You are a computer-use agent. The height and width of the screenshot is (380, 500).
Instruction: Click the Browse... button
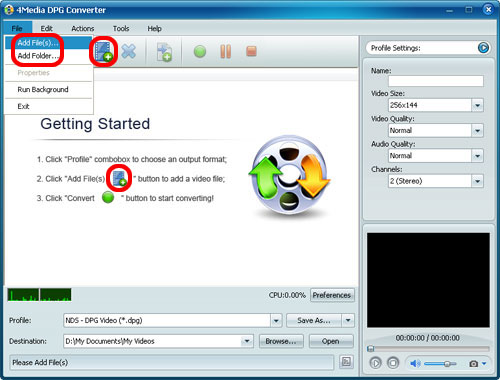pyautogui.click(x=281, y=341)
